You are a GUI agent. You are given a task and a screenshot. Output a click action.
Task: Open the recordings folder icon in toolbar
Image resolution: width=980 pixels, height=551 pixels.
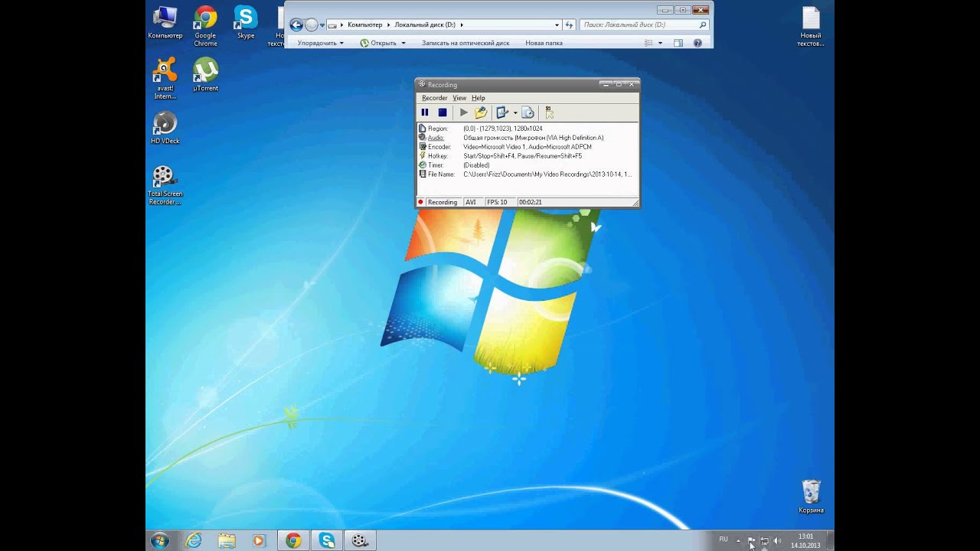point(481,112)
